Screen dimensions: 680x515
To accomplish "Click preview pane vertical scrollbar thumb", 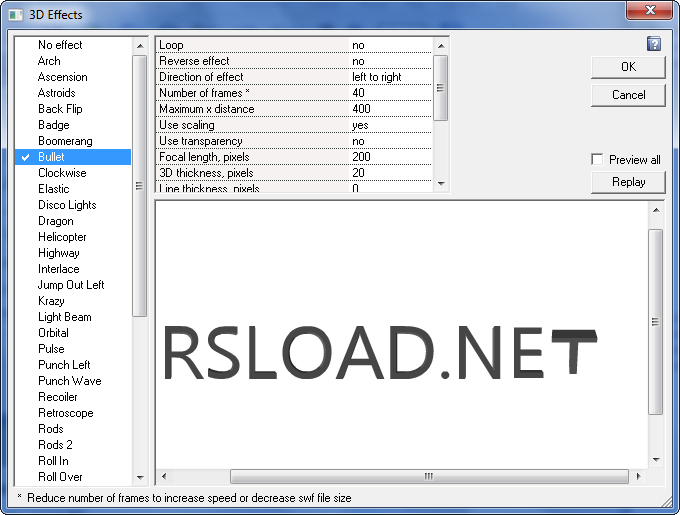I will click(x=656, y=322).
